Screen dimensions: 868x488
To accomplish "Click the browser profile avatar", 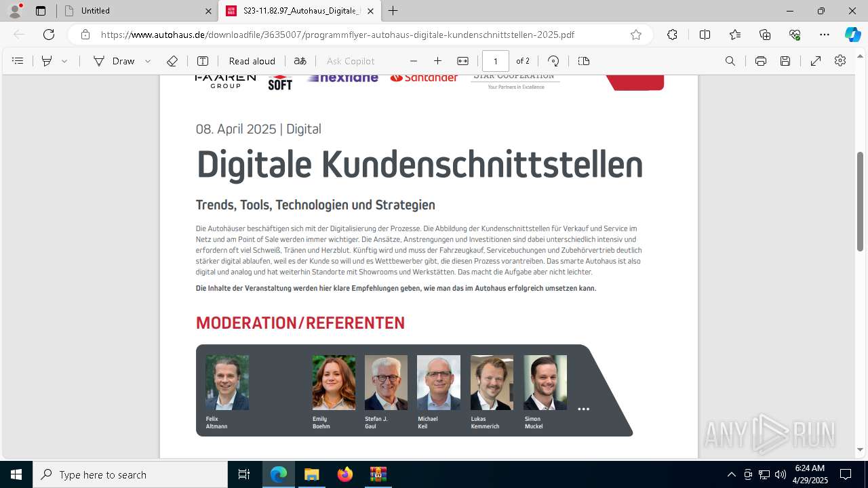I will pyautogui.click(x=15, y=10).
